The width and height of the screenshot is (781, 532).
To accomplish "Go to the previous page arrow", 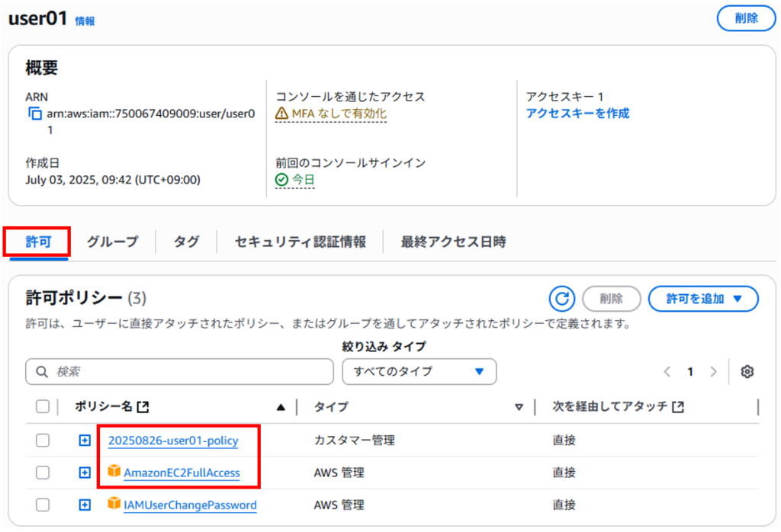I will point(667,372).
